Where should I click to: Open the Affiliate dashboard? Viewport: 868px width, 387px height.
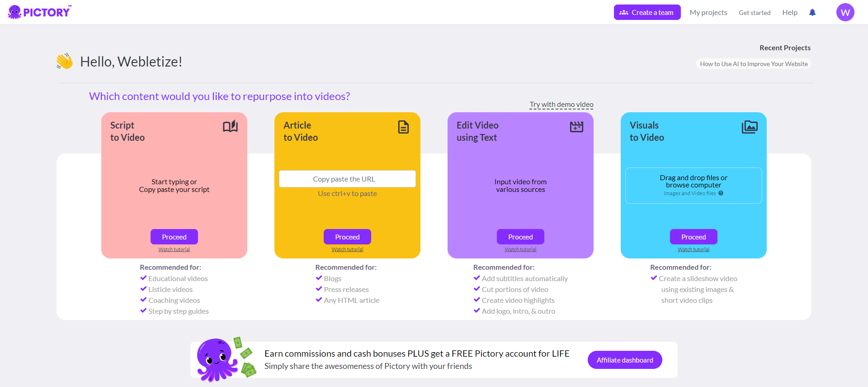pyautogui.click(x=625, y=360)
